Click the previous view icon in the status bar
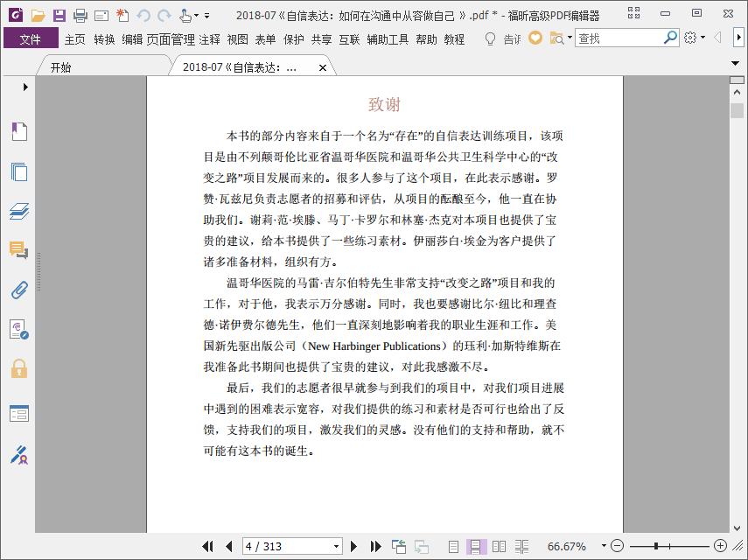Image resolution: width=748 pixels, height=560 pixels. pyautogui.click(x=399, y=546)
